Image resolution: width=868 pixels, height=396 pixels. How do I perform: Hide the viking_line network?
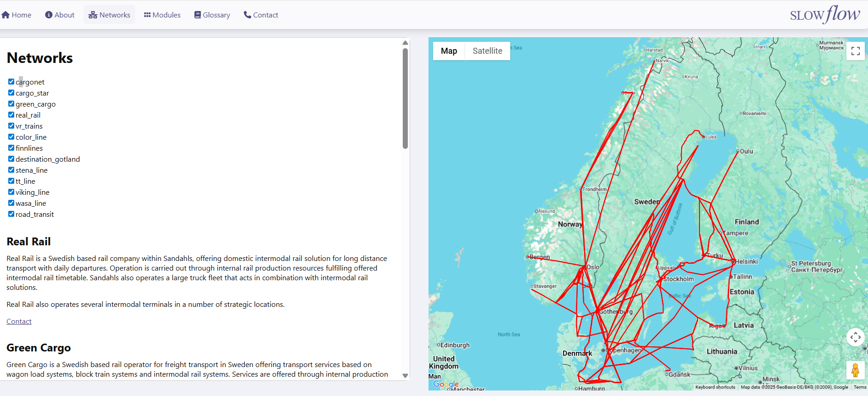tap(11, 192)
